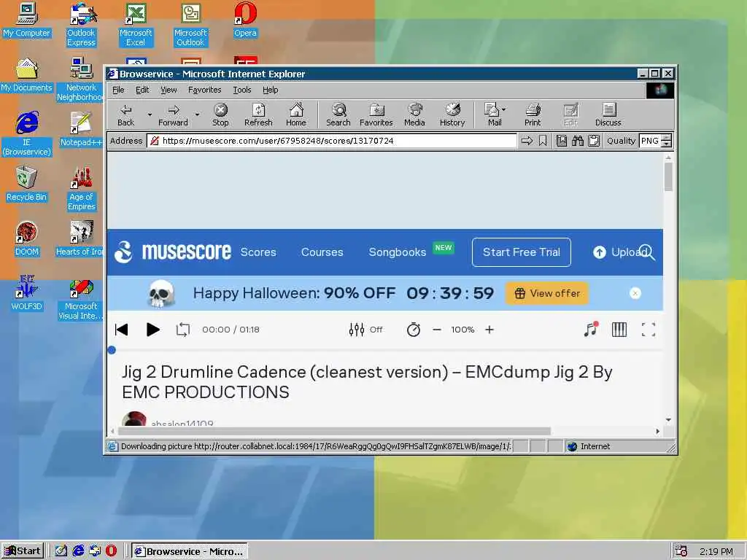Open the File menu
The image size is (747, 560).
118,90
